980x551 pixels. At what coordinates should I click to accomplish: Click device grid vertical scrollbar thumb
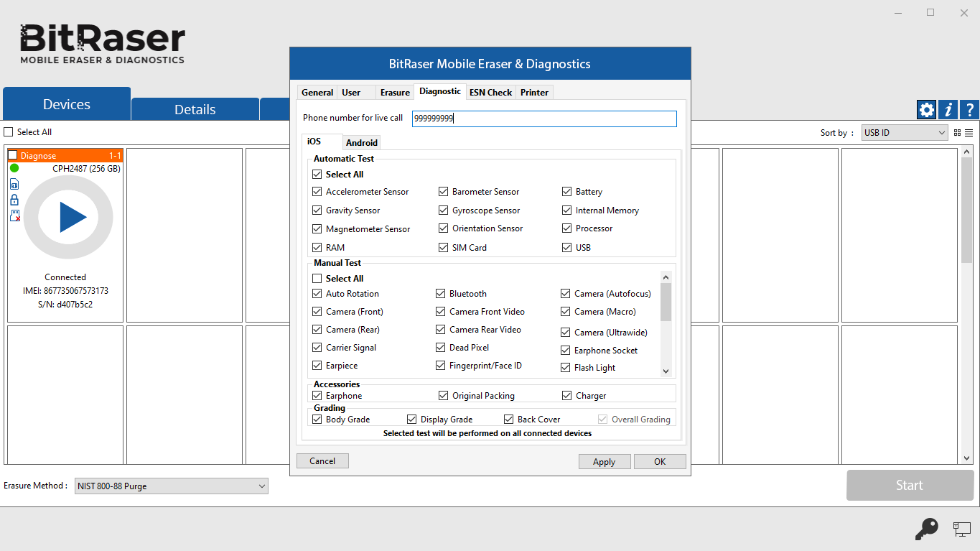(966, 210)
